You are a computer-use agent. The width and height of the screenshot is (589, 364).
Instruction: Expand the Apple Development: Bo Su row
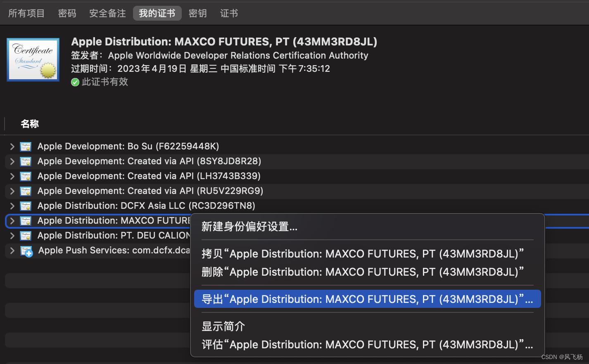[x=12, y=147]
